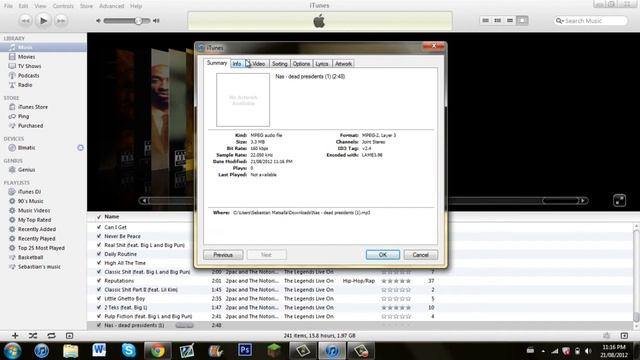640x360 pixels.
Task: Click the Next track fast-forward button
Action: coord(61,20)
